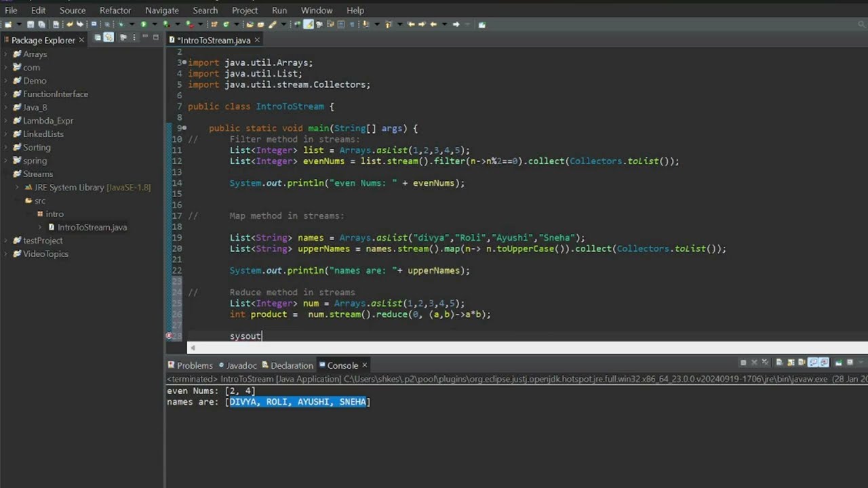Click the Back navigation arrow in toolbar
The image size is (868, 488).
click(433, 24)
